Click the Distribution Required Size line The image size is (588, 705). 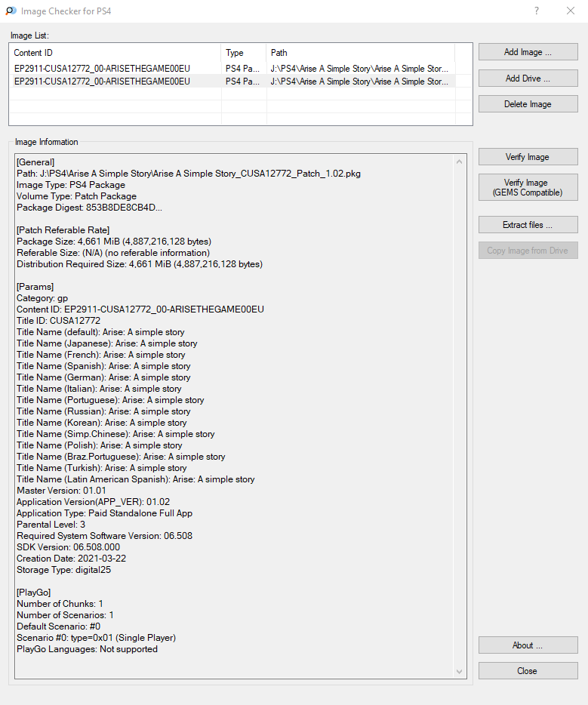140,264
